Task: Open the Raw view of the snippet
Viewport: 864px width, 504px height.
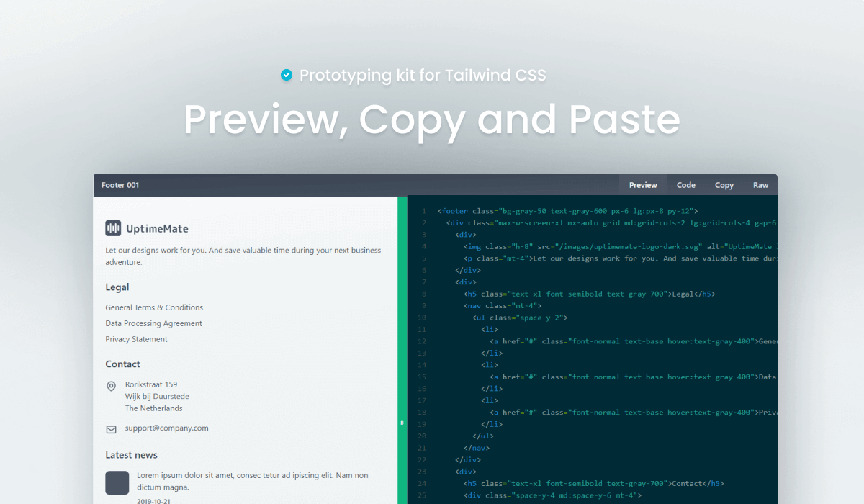Action: click(x=760, y=184)
